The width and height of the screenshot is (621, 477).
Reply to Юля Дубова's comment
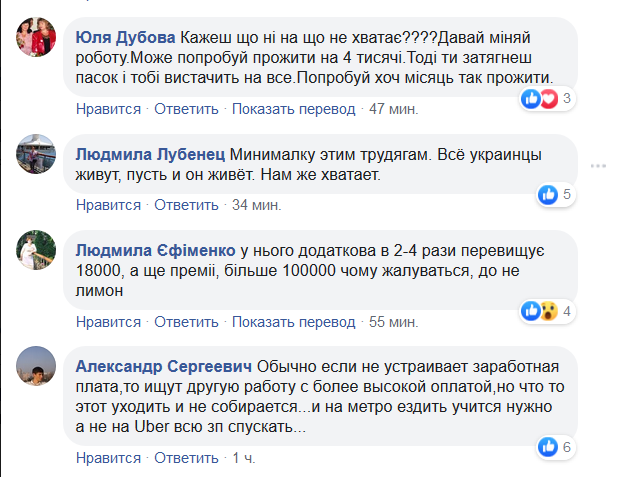[x=183, y=108]
